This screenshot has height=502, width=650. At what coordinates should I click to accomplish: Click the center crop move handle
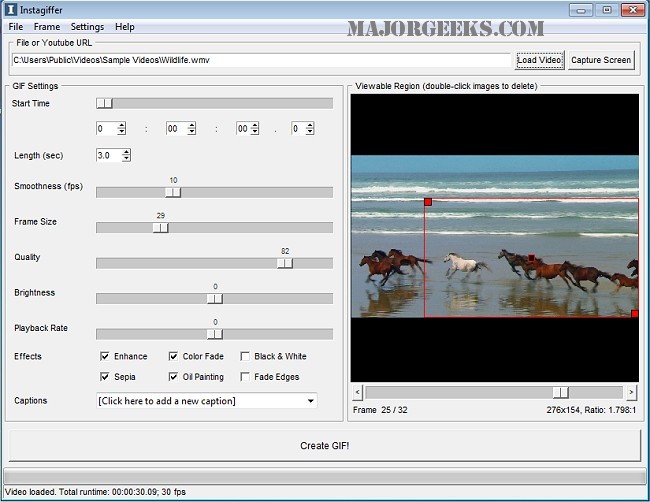pyautogui.click(x=531, y=258)
